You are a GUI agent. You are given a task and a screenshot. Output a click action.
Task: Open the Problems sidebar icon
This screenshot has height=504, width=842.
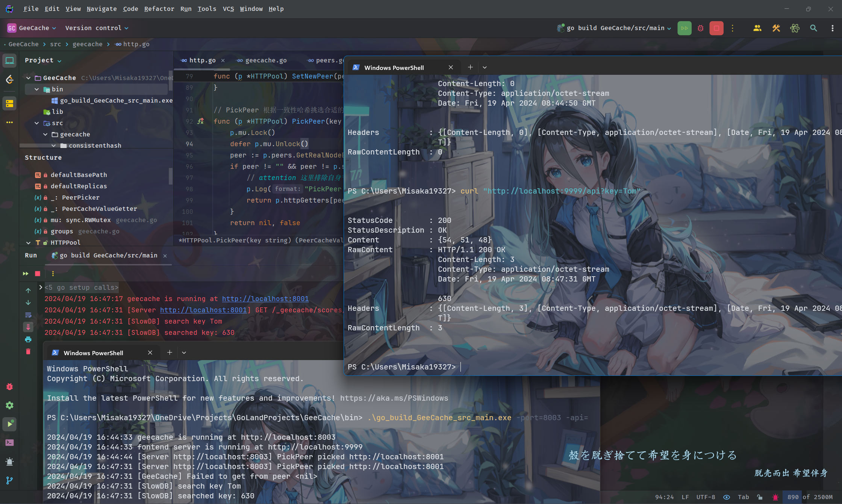(x=9, y=462)
